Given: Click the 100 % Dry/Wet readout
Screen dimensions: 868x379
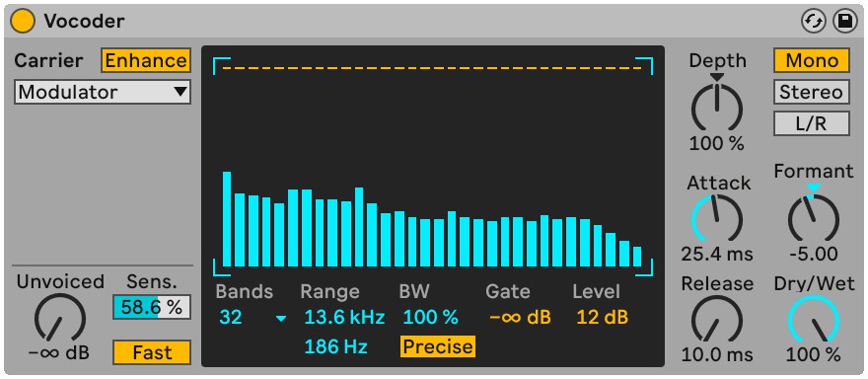Looking at the screenshot, I should pyautogui.click(x=813, y=354).
